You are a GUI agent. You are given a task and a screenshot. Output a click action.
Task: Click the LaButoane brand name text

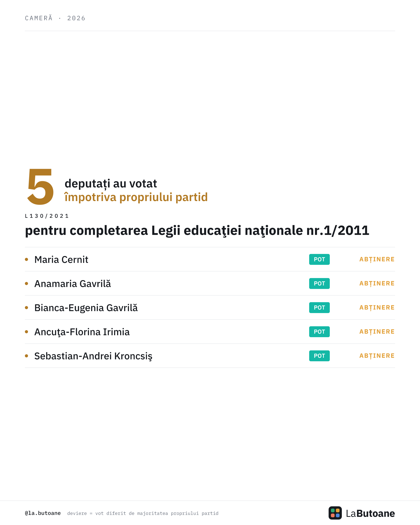pos(370,513)
